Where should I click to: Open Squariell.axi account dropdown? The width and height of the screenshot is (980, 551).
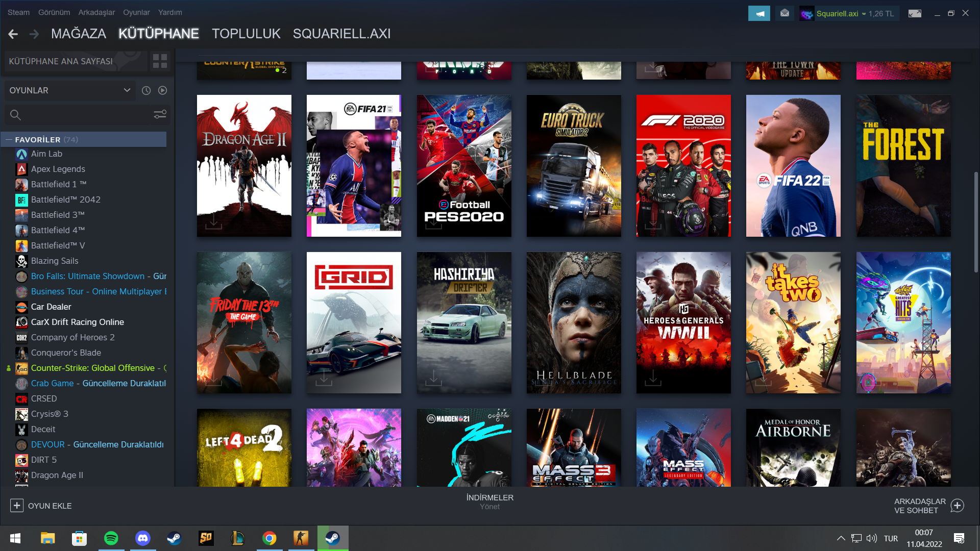[x=841, y=14]
